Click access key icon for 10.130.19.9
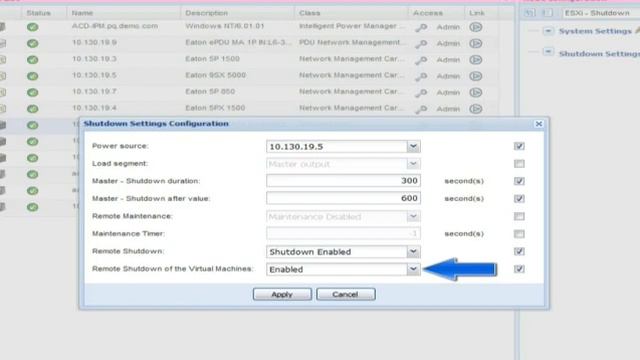This screenshot has width=640, height=360. 421,44
